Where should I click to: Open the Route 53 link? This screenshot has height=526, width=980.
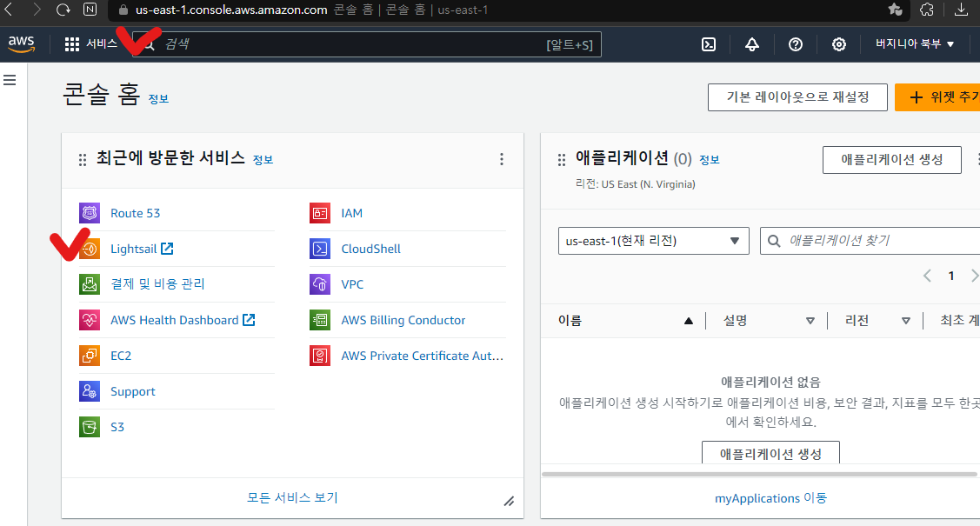coord(135,213)
